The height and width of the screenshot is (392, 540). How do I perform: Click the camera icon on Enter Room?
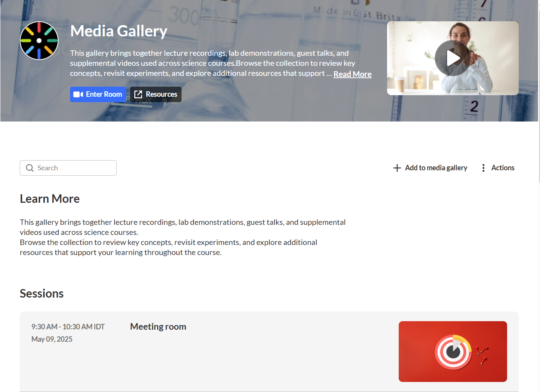click(78, 94)
